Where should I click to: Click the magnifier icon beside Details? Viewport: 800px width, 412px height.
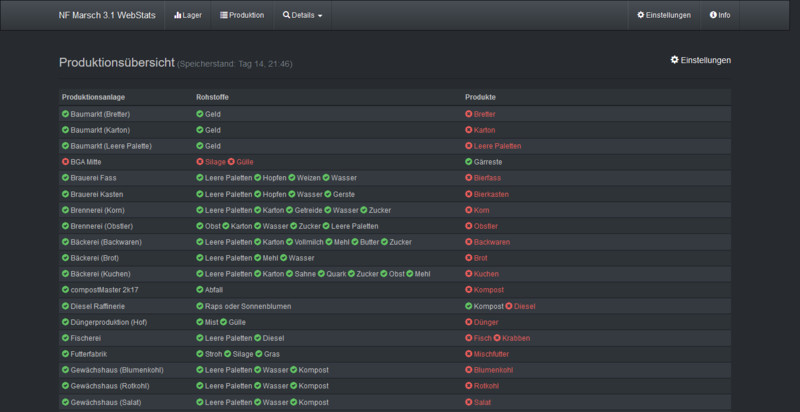pyautogui.click(x=286, y=15)
